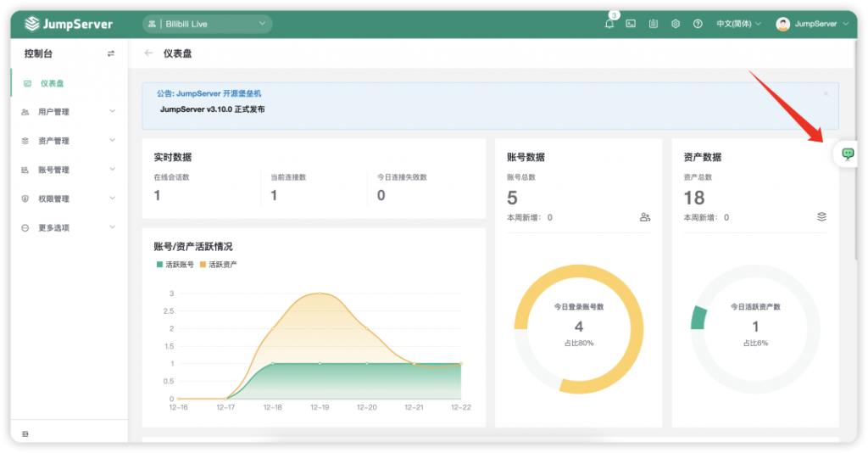Click the 控制台 sidebar heading
Screen dimensions: 868x453
38,53
